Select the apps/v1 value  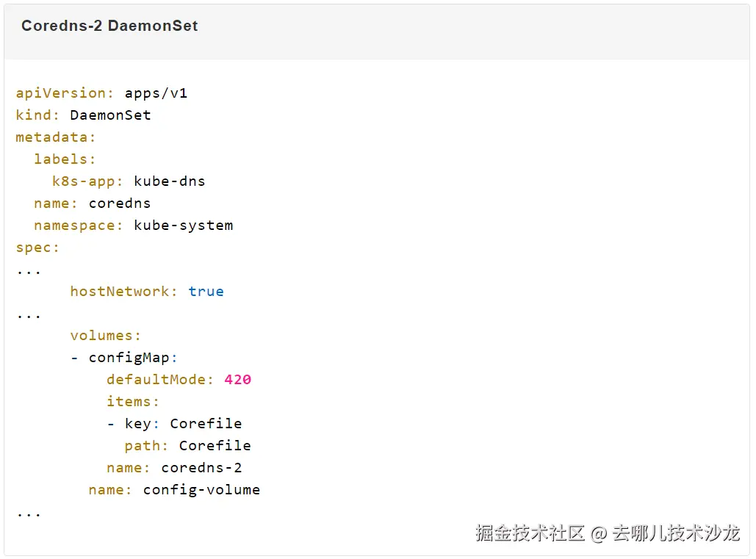156,93
